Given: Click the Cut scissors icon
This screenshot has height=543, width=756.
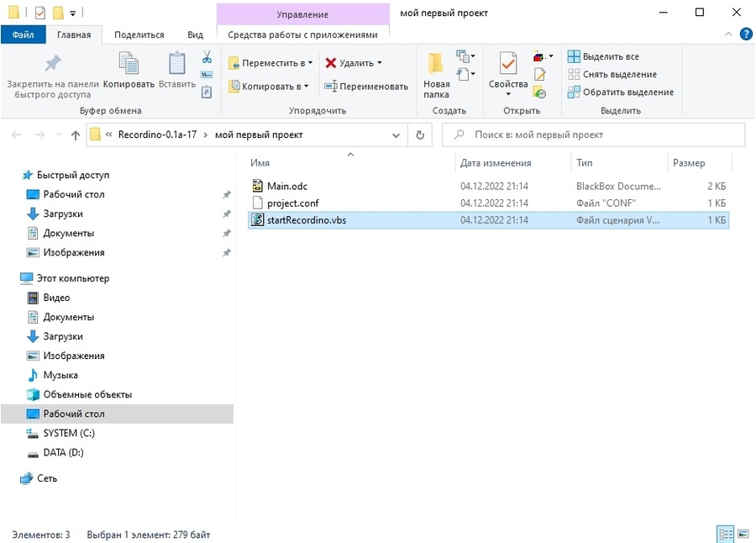Looking at the screenshot, I should click(207, 57).
